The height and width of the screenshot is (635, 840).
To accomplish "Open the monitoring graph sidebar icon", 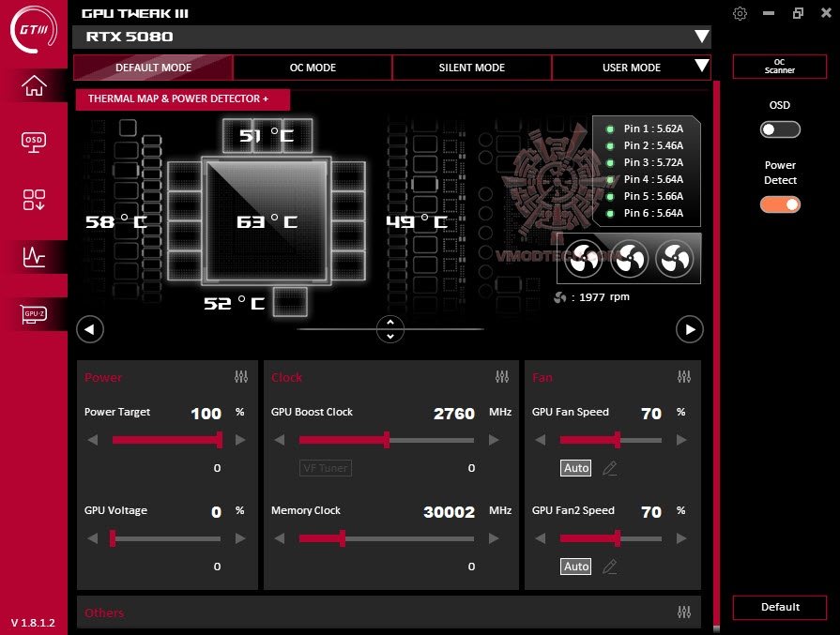I will click(34, 257).
